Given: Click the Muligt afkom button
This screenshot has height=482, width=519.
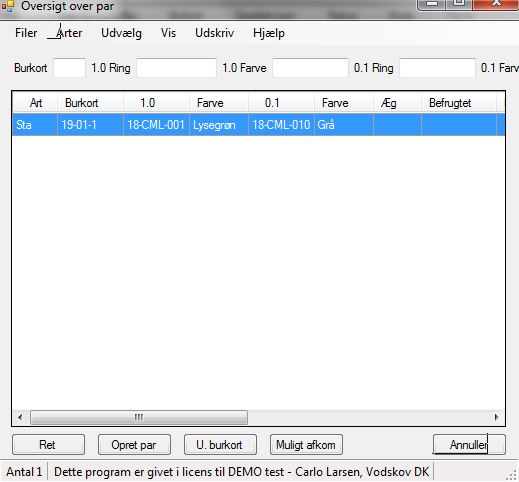Looking at the screenshot, I should pyautogui.click(x=306, y=445).
